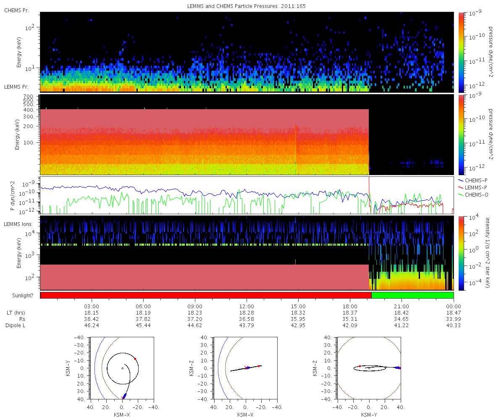
Task: Click the CHEMS Pr. panel label
Action: coord(16,10)
